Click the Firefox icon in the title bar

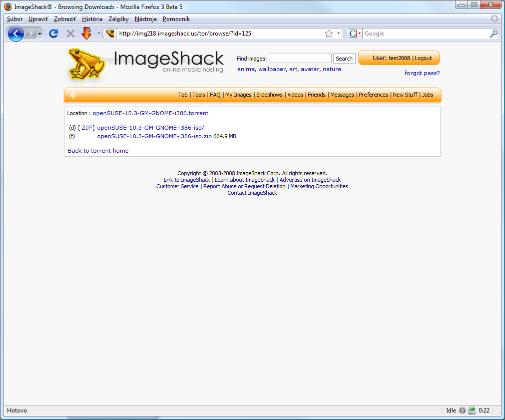(8, 7)
